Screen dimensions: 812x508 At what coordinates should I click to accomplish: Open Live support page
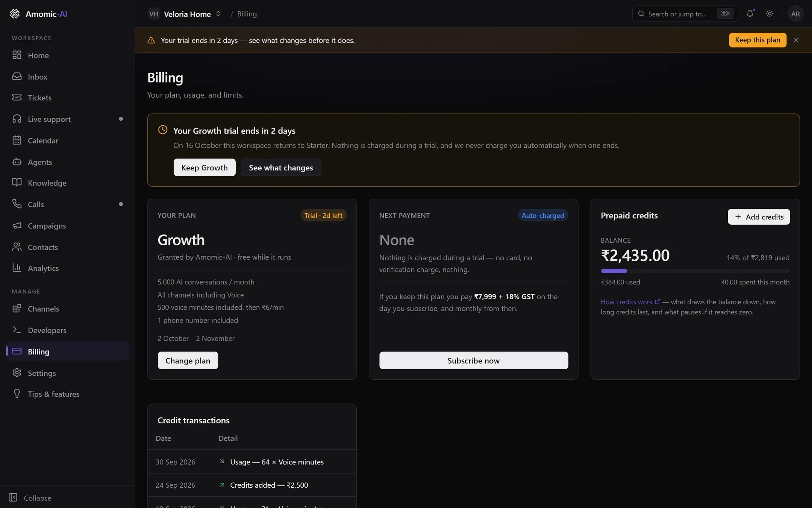(x=68, y=119)
